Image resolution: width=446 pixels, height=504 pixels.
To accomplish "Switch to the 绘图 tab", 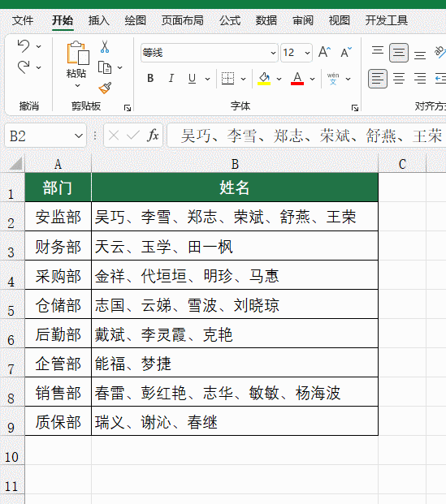I will click(x=136, y=20).
